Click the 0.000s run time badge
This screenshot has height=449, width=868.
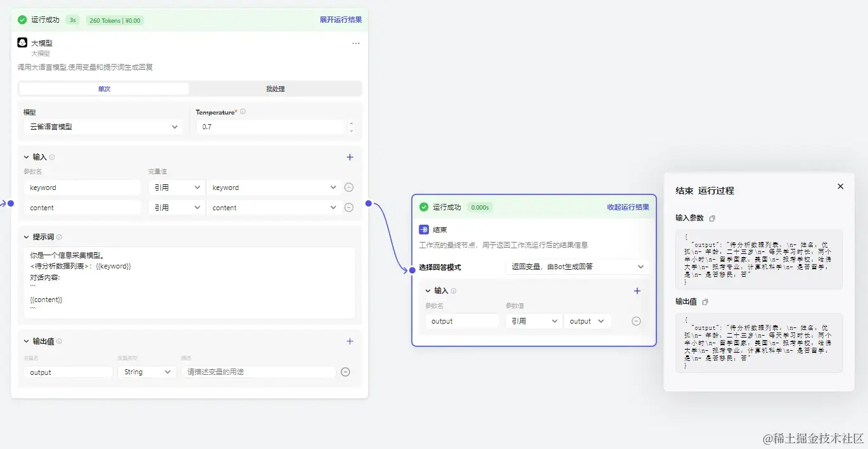click(x=480, y=207)
